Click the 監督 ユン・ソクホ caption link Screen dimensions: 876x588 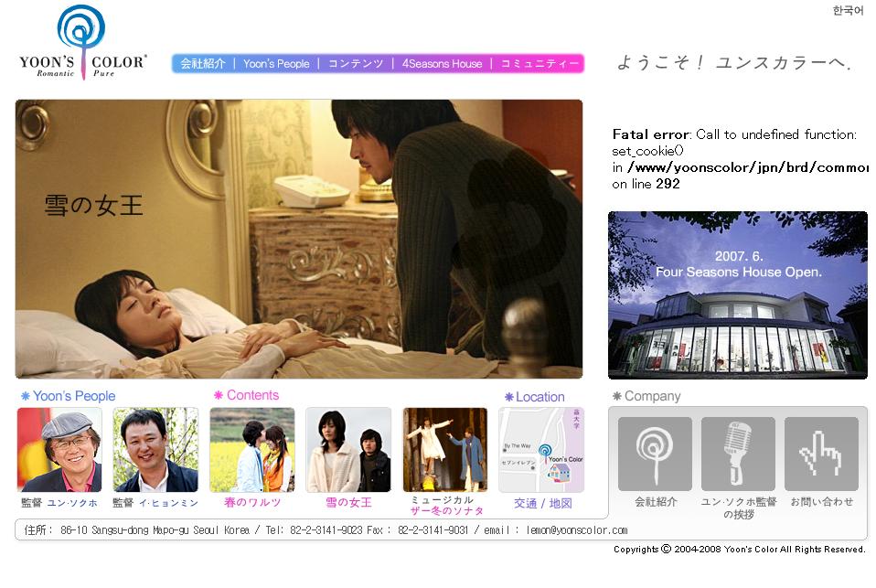59,503
